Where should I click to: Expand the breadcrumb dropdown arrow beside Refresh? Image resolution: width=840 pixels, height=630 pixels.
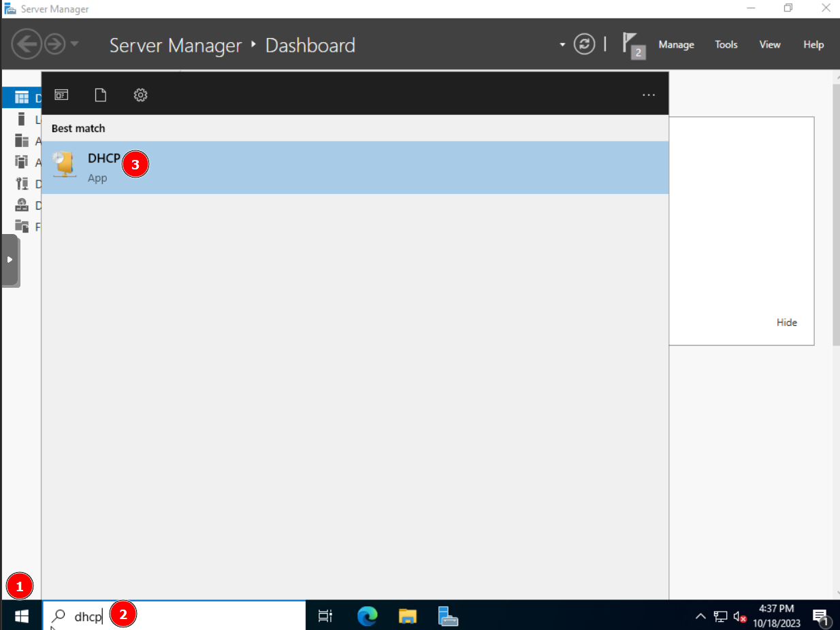pyautogui.click(x=562, y=45)
